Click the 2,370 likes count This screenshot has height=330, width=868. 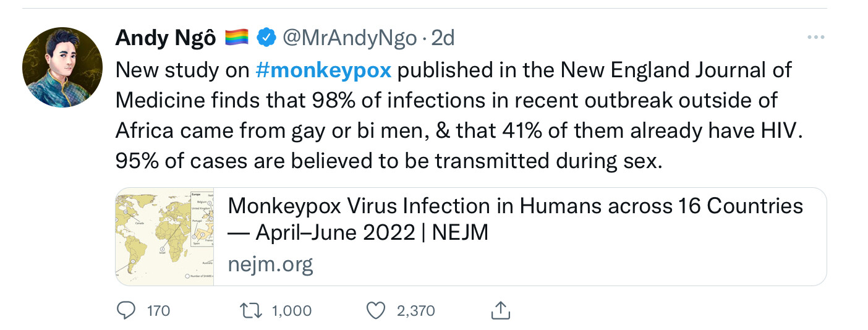point(415,310)
